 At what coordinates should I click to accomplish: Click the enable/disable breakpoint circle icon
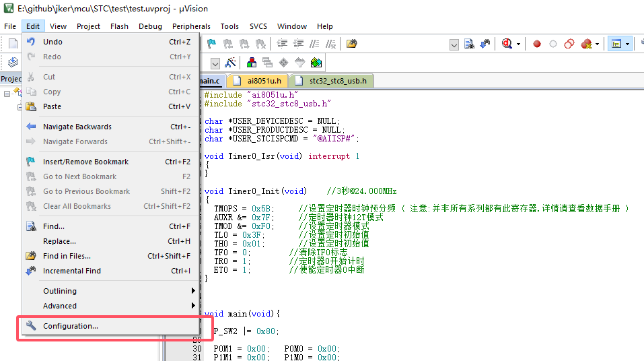[x=553, y=44]
